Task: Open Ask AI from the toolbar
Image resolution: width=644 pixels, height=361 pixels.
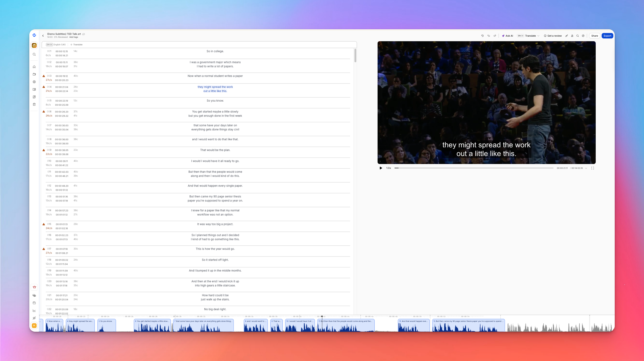Action: 508,35
